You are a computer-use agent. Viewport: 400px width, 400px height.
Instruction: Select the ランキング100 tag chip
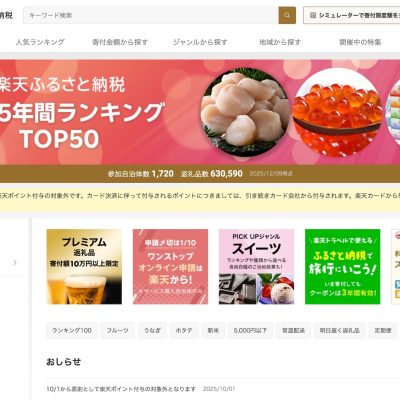(72, 330)
